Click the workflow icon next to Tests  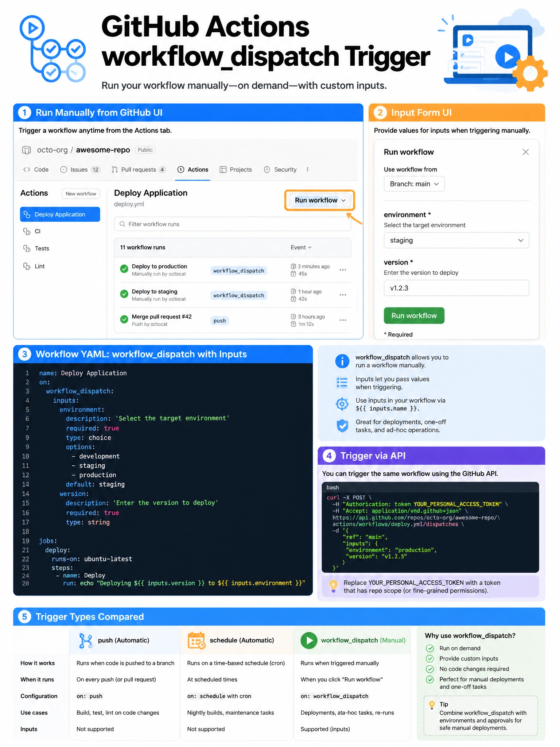27,248
